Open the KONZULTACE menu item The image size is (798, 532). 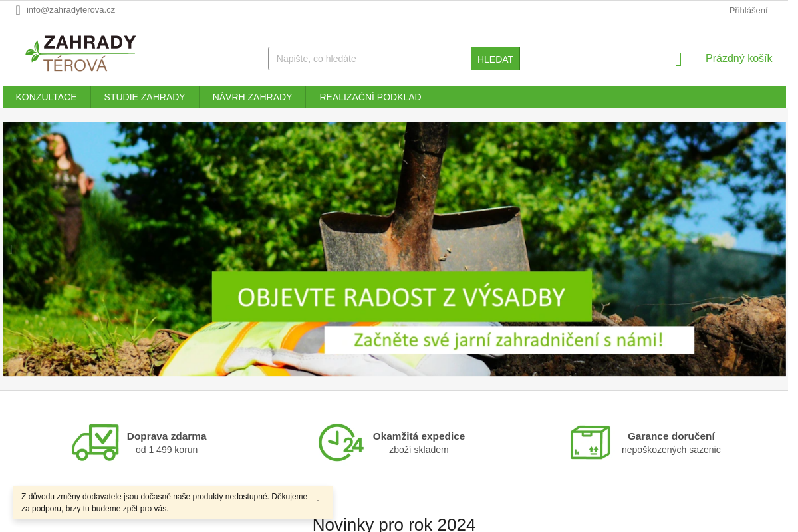(46, 97)
